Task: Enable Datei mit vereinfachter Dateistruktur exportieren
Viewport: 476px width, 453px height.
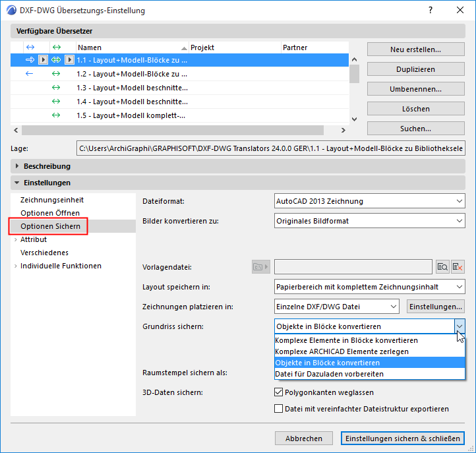Action: coord(278,408)
